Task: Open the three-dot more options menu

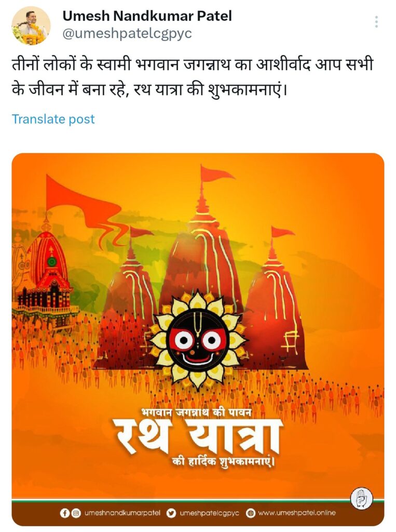Action: tap(376, 22)
